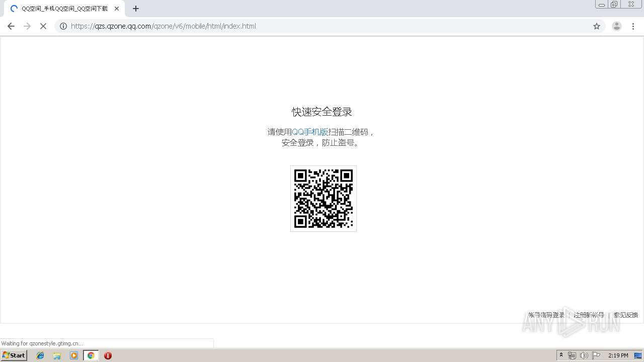Launch Internet Explorer from the taskbar
The image size is (644, 362).
tap(40, 355)
